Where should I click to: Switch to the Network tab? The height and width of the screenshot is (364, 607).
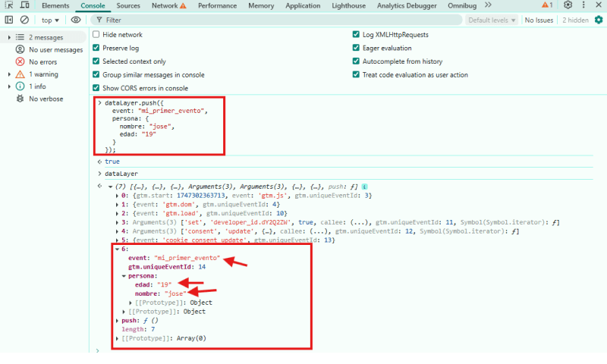[168, 5]
